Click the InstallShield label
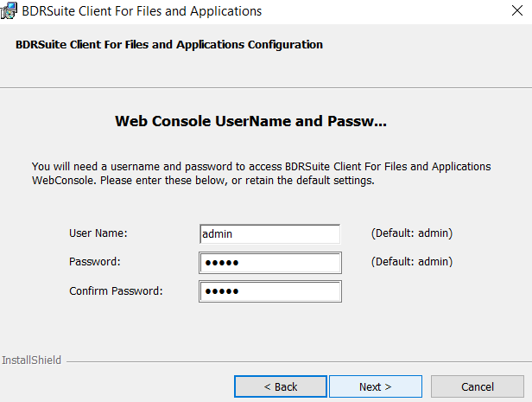Image resolution: width=532 pixels, height=402 pixels. (32, 361)
